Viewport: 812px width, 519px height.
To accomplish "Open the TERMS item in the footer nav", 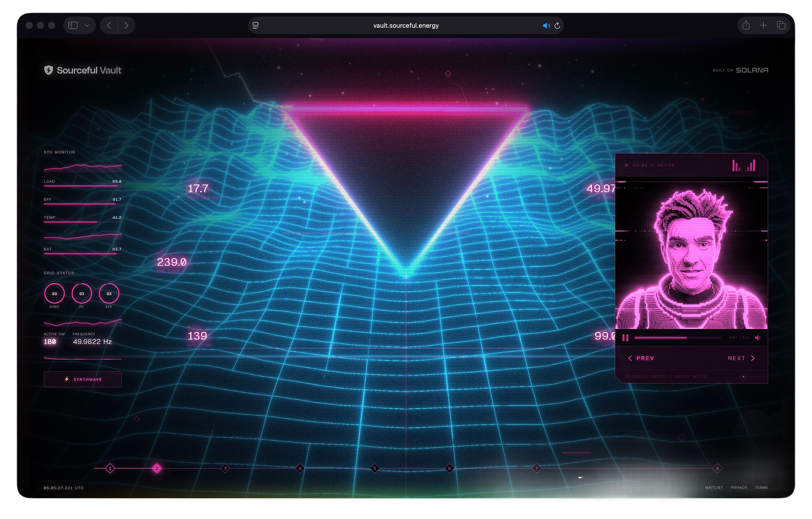I will [760, 487].
